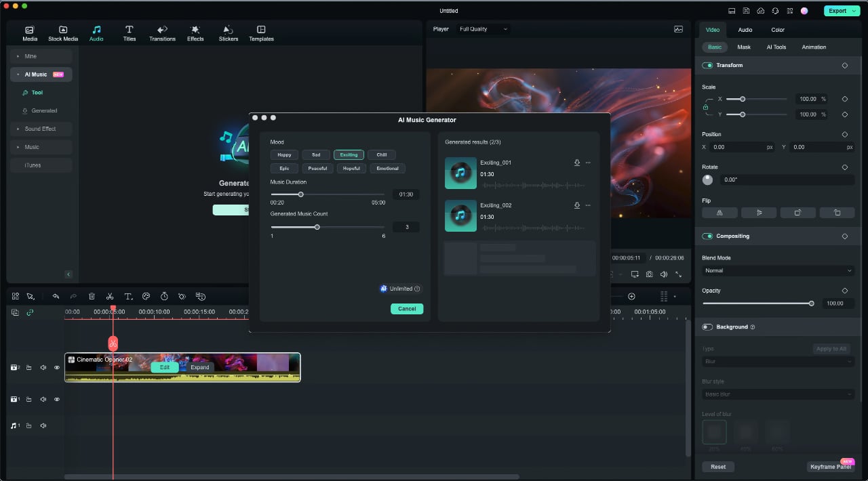Screen dimensions: 868x481
Task: Hide the video track using its eye toggle
Action: point(57,367)
